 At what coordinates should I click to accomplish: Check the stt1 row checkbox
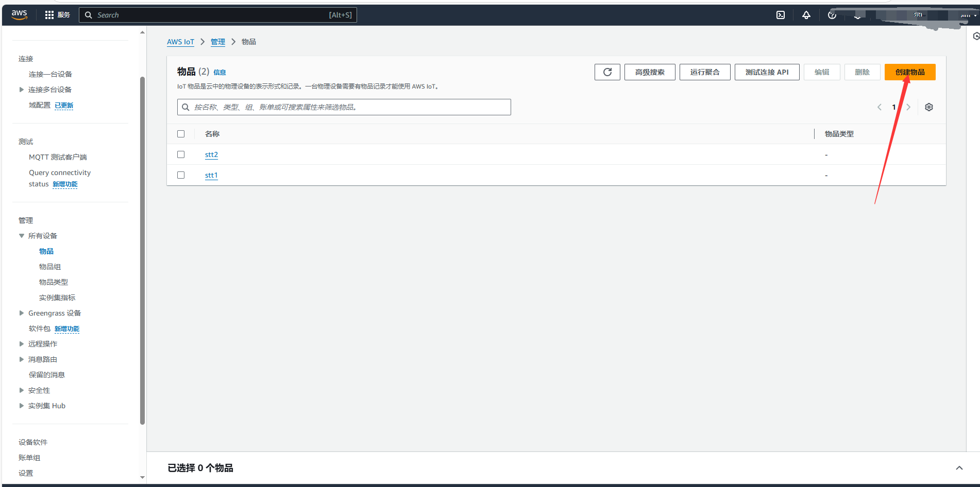point(181,175)
